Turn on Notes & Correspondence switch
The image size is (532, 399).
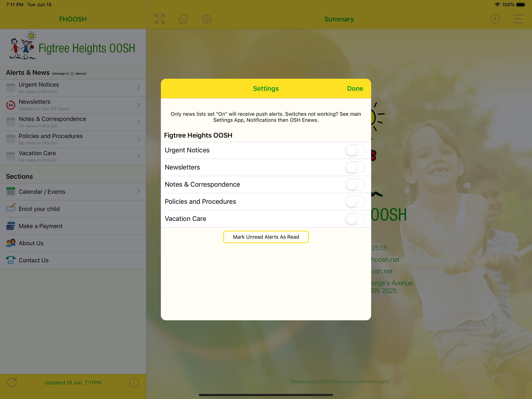tap(355, 184)
